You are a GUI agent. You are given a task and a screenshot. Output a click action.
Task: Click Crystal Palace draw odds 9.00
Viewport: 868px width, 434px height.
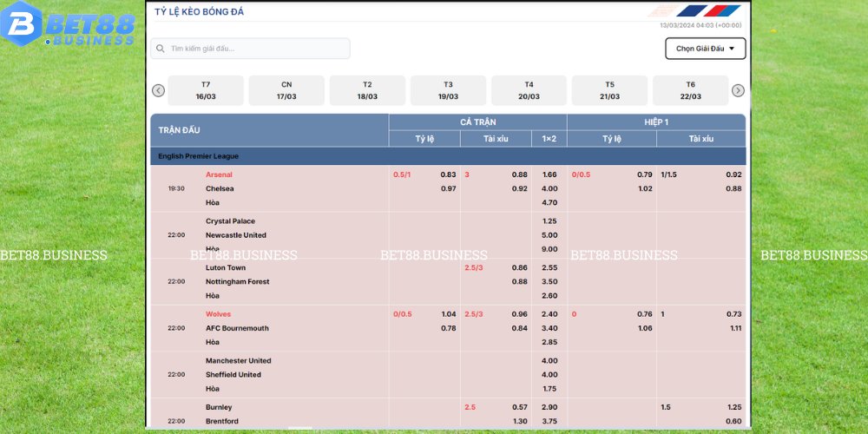(x=549, y=248)
